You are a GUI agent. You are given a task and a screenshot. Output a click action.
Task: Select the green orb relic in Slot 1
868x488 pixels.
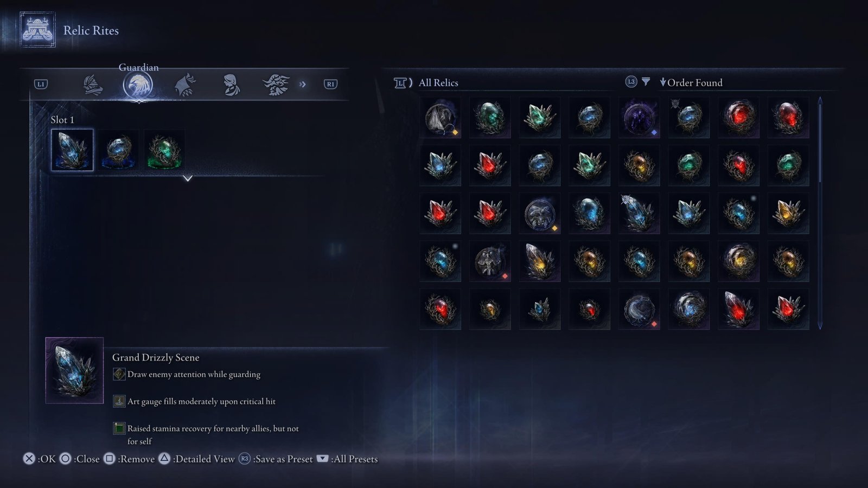click(x=164, y=150)
